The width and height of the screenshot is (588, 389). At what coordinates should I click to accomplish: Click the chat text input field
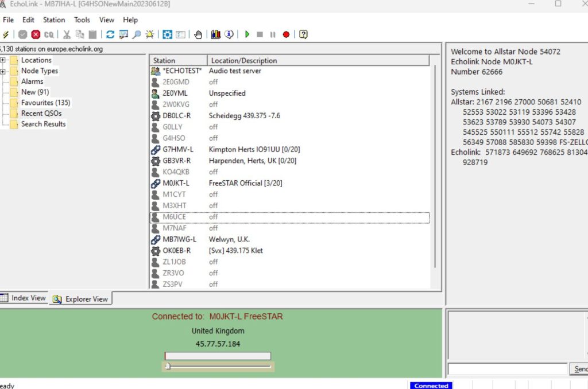[508, 369]
